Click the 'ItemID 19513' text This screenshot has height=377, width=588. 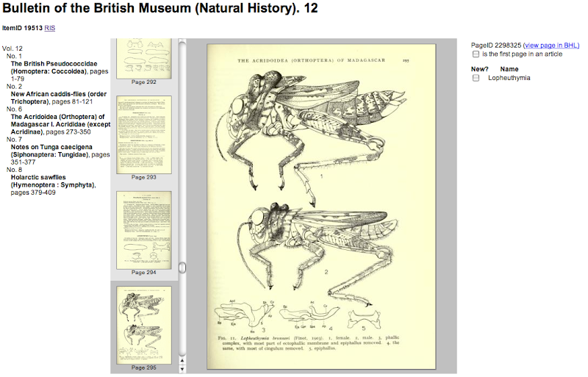click(x=22, y=28)
